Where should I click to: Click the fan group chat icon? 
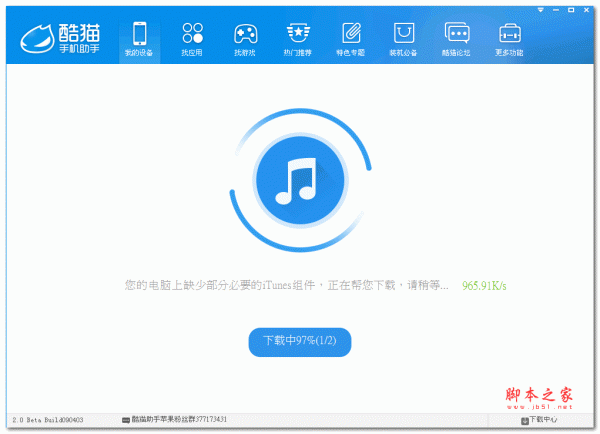[126, 420]
